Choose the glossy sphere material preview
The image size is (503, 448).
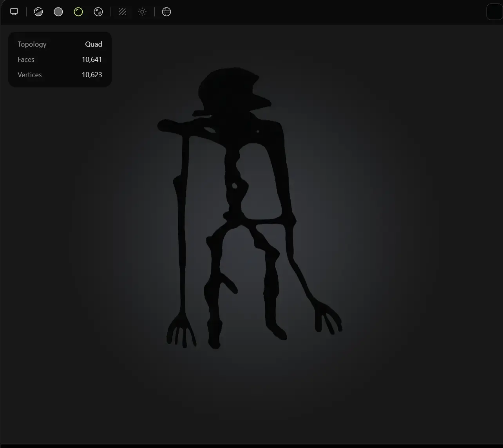[98, 12]
